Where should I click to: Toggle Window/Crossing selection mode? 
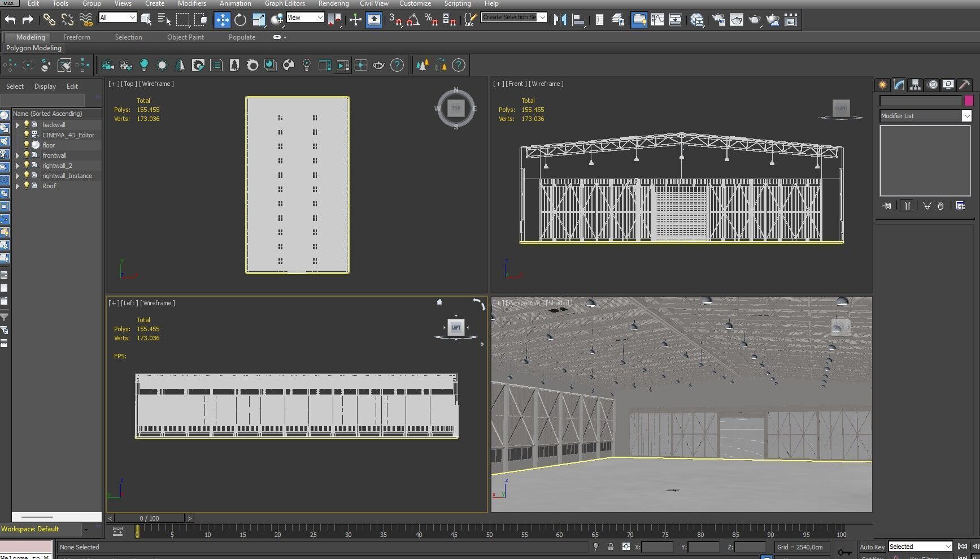(201, 20)
